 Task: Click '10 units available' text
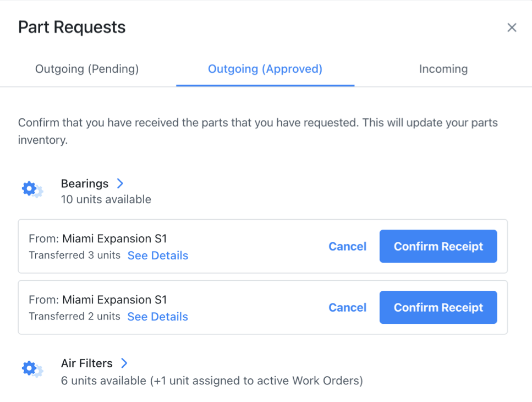(x=106, y=199)
